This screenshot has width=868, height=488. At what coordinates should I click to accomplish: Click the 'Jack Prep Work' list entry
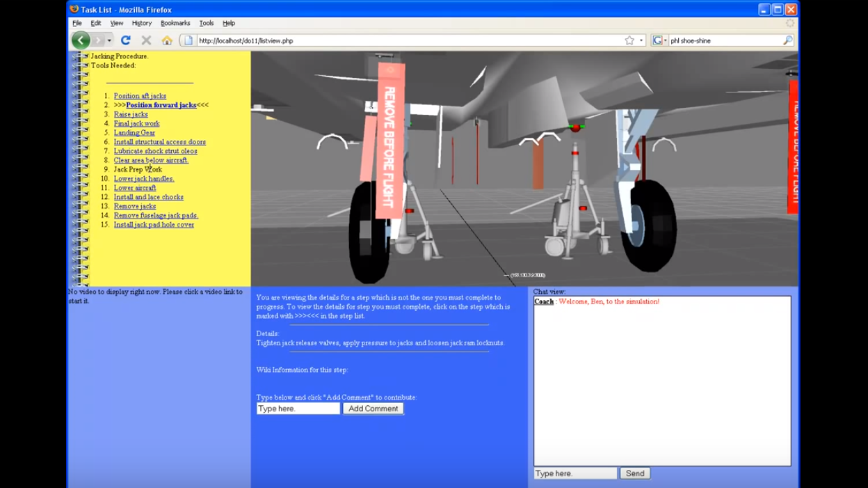point(138,169)
